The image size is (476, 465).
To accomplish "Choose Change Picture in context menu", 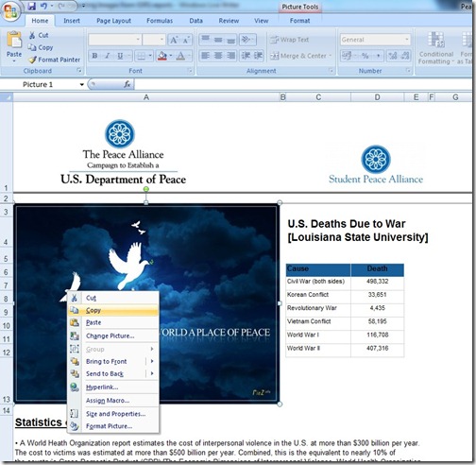I will pyautogui.click(x=113, y=336).
